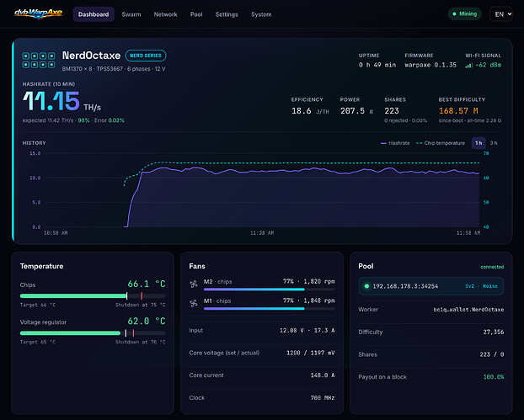Click the M1 chips fan speed bar
This screenshot has height=420, width=524.
(x=270, y=309)
